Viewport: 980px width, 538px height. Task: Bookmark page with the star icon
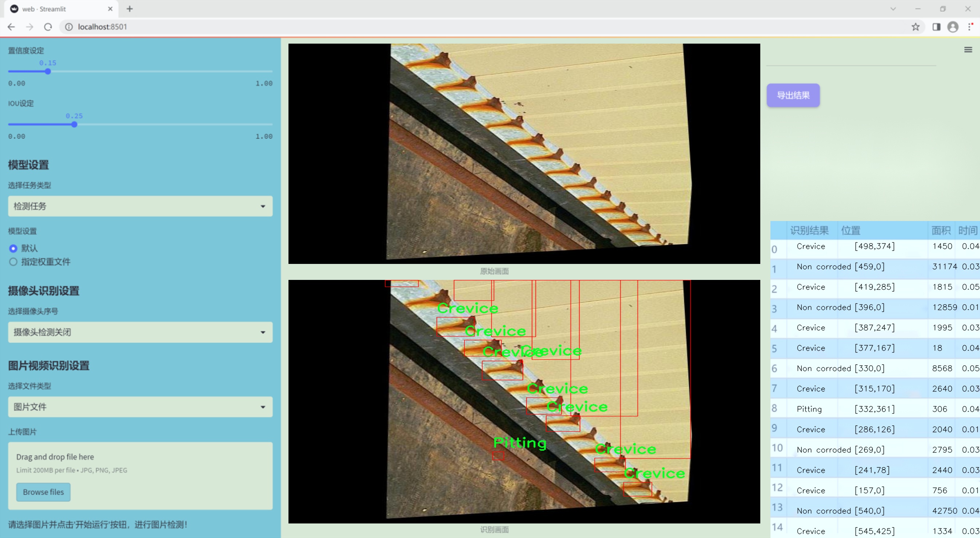(x=915, y=27)
